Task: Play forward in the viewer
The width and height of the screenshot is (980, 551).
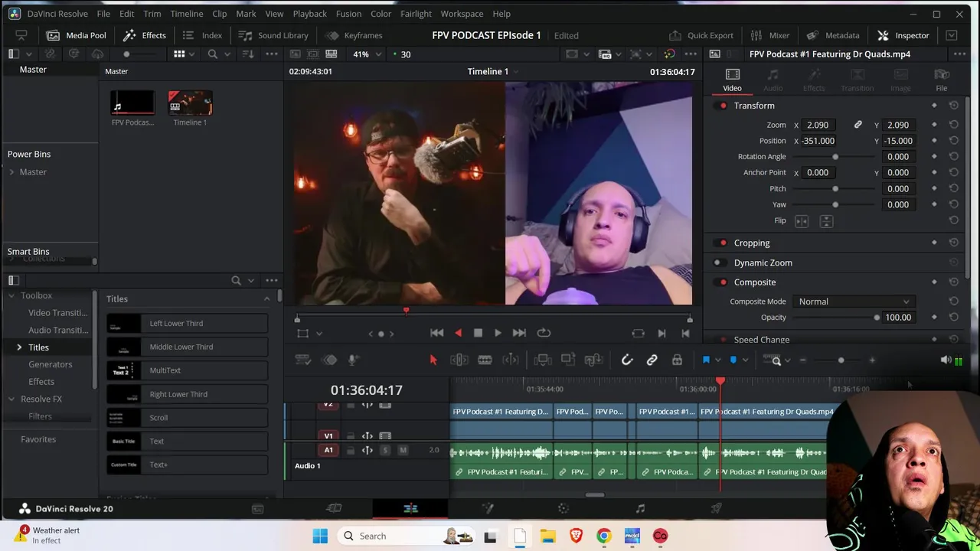Action: point(498,333)
